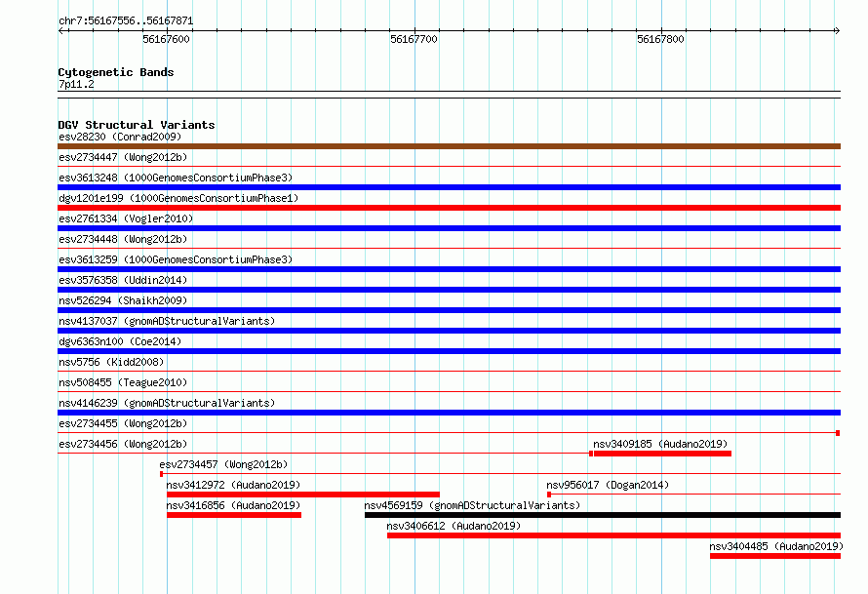Open esv2734447 (Wong2012b) variant label
This screenshot has width=868, height=594.
[x=123, y=157]
